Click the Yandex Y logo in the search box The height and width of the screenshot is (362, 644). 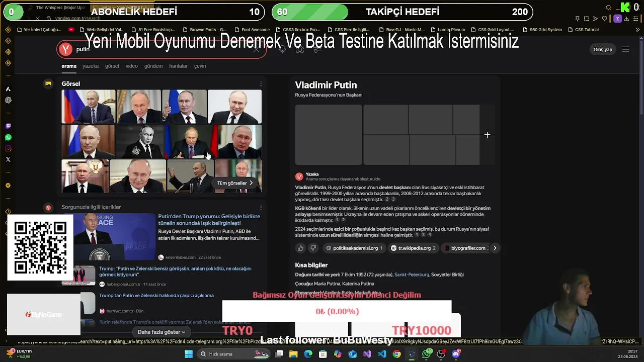tap(65, 49)
